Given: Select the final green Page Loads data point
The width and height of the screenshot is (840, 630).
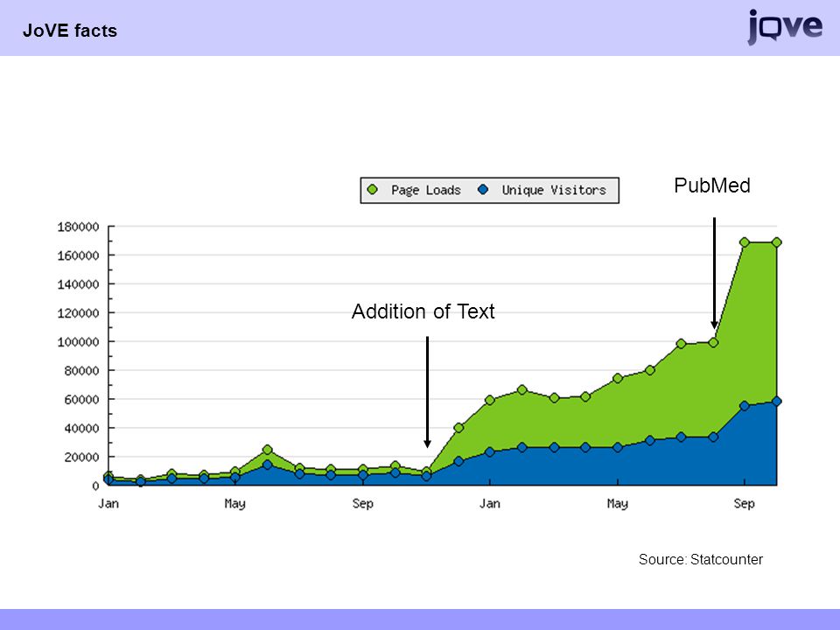Looking at the screenshot, I should coord(776,242).
